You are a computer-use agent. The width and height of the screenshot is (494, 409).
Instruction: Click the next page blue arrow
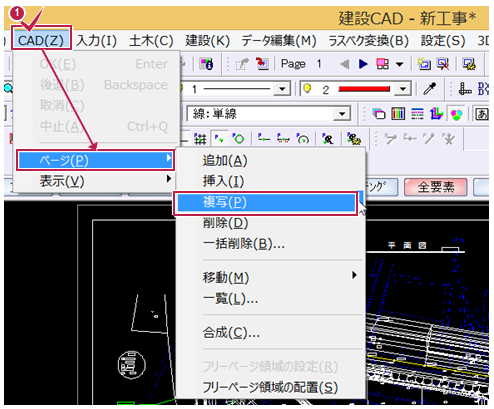point(363,64)
